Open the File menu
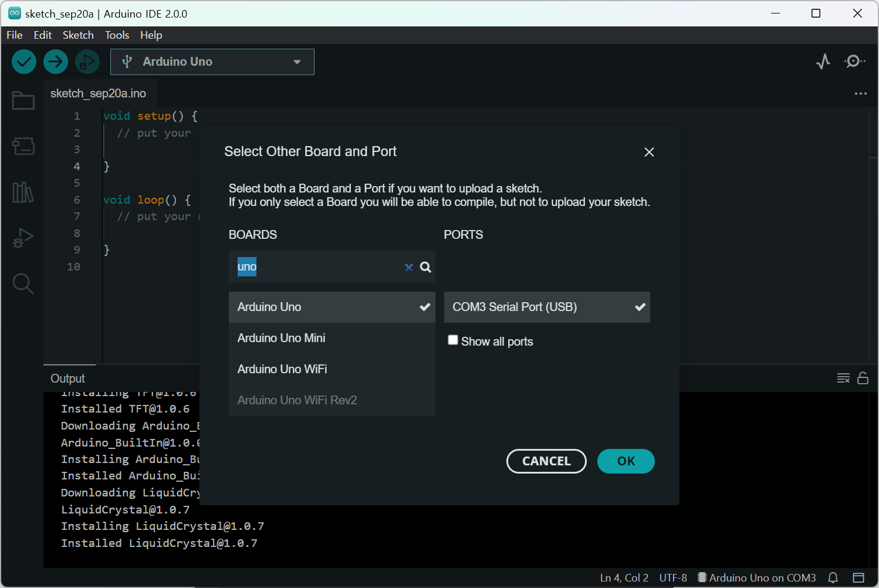This screenshot has width=879, height=588. click(15, 35)
